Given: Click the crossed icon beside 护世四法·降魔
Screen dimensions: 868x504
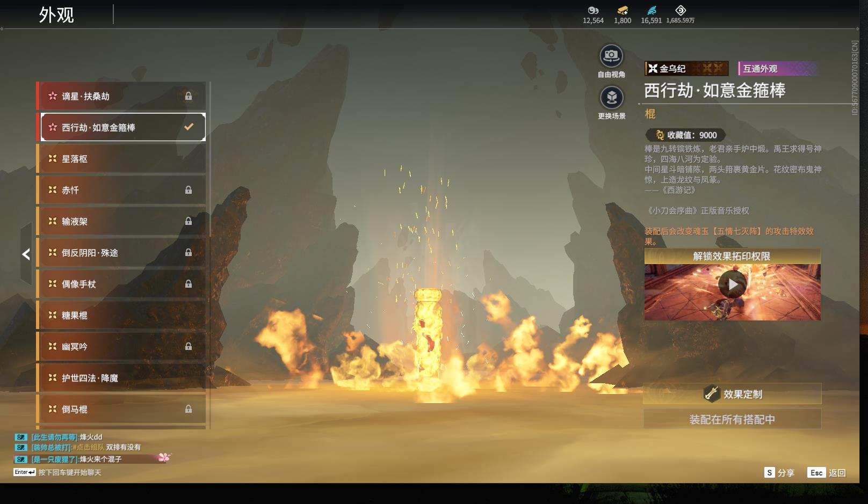Looking at the screenshot, I should click(53, 378).
